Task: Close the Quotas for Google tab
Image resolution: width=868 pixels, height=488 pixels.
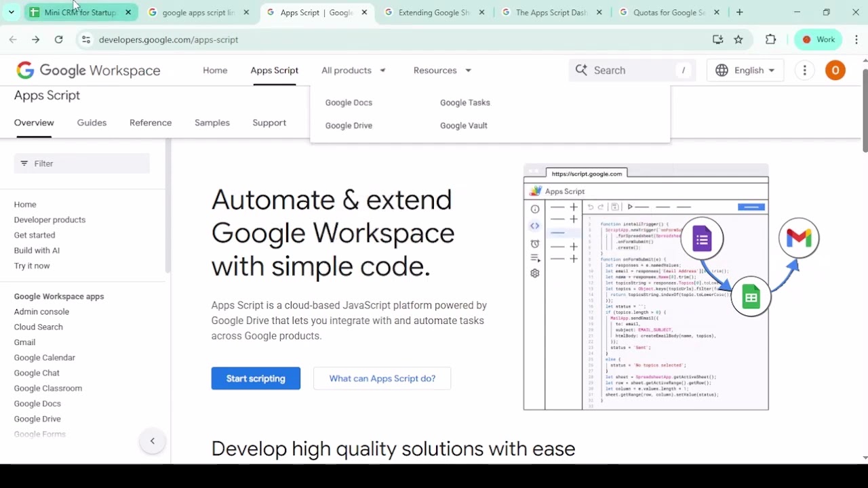Action: 717,12
